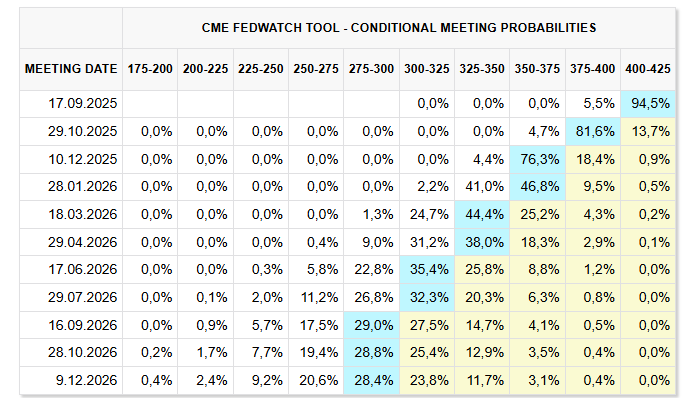Select the 38,0% highlighted cell for 29.04.2026
697x398 pixels.
[482, 242]
